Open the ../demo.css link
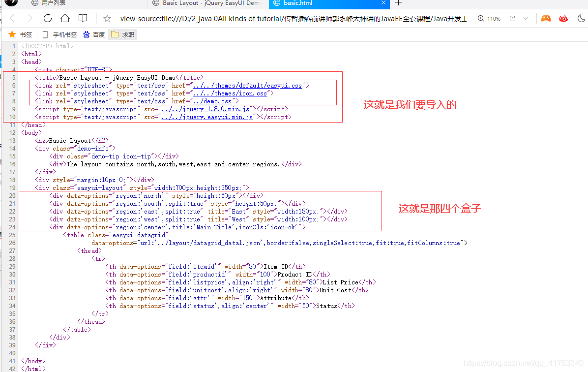588x372 pixels. click(212, 101)
